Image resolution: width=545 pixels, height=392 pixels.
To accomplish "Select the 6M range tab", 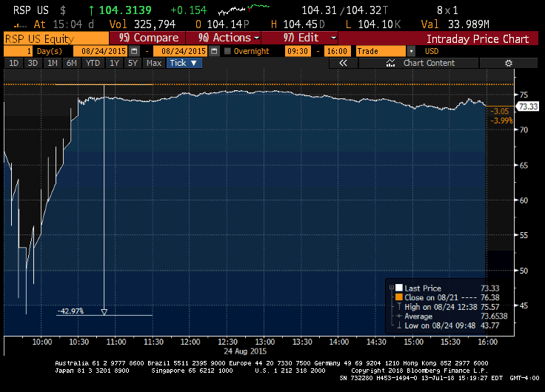I will [72, 63].
